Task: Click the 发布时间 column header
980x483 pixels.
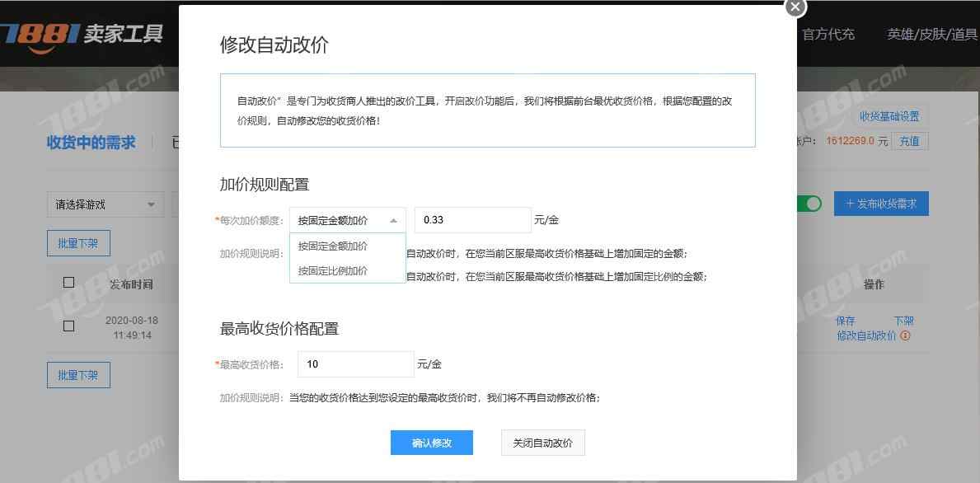Action: tap(131, 284)
